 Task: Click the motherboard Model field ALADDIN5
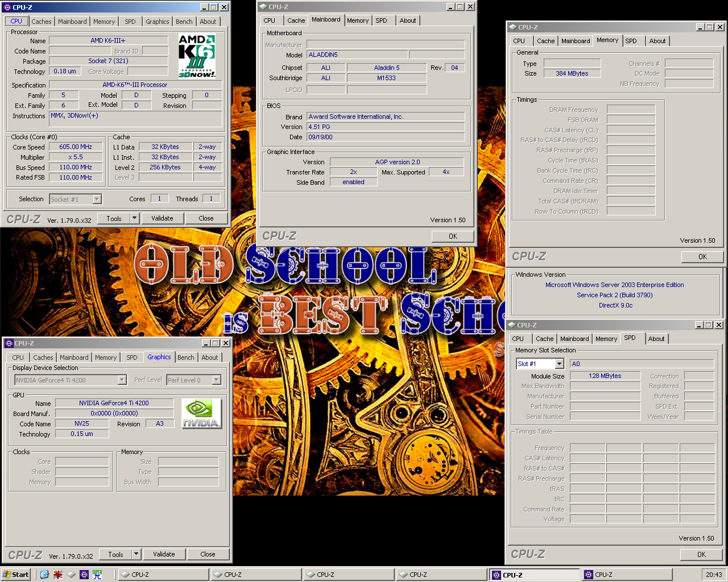pyautogui.click(x=357, y=55)
